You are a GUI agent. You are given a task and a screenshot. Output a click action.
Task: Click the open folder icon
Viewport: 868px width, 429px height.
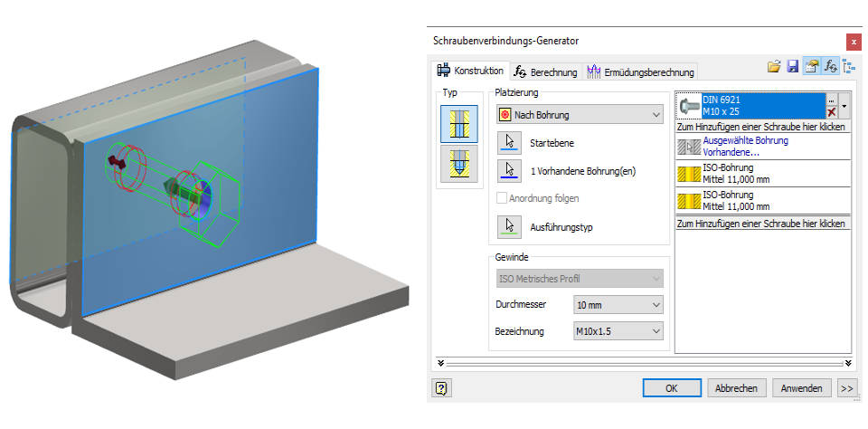(x=774, y=66)
